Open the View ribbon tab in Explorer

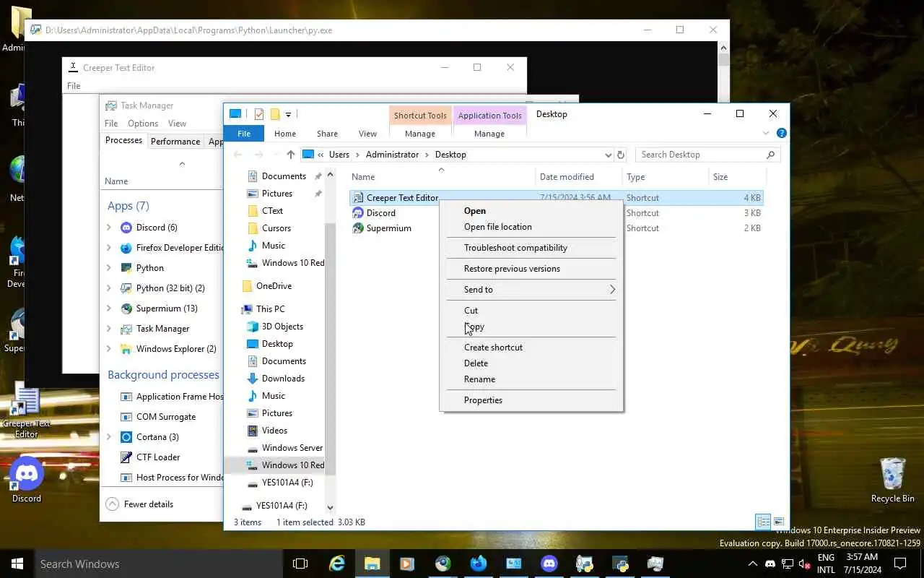367,134
